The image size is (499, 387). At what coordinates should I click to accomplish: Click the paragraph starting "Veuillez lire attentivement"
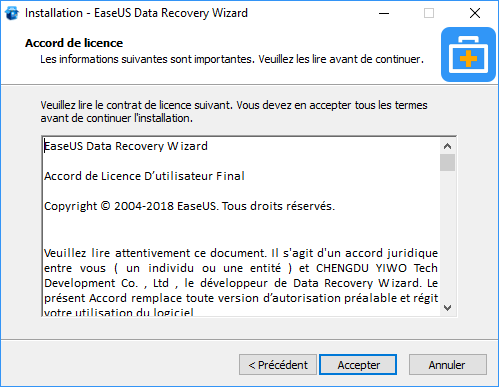[241, 283]
